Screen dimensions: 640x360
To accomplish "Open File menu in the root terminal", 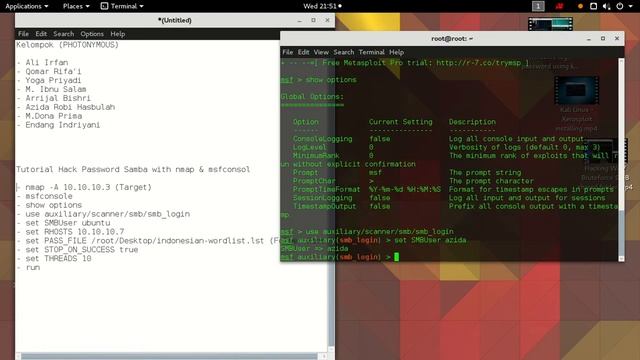I will pyautogui.click(x=287, y=52).
